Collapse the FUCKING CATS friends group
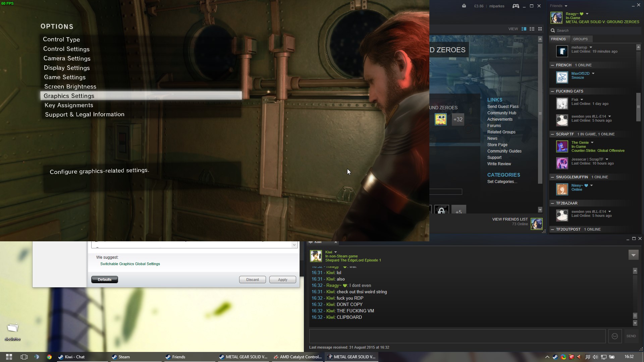 pos(552,91)
